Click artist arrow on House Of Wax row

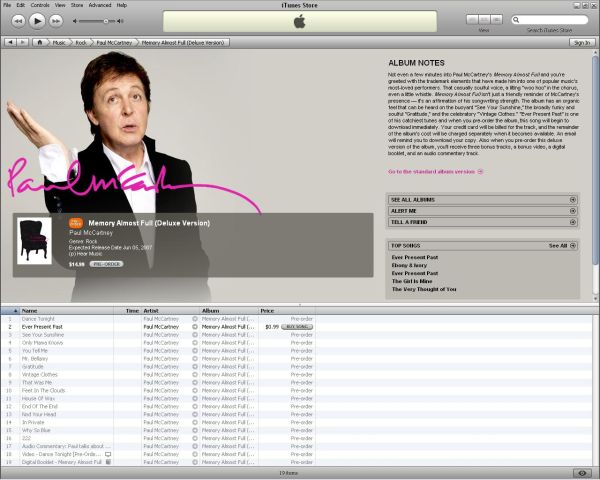point(195,398)
